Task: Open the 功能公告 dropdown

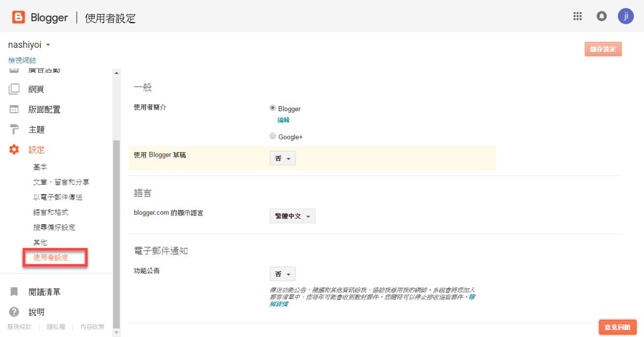Action: 282,274
